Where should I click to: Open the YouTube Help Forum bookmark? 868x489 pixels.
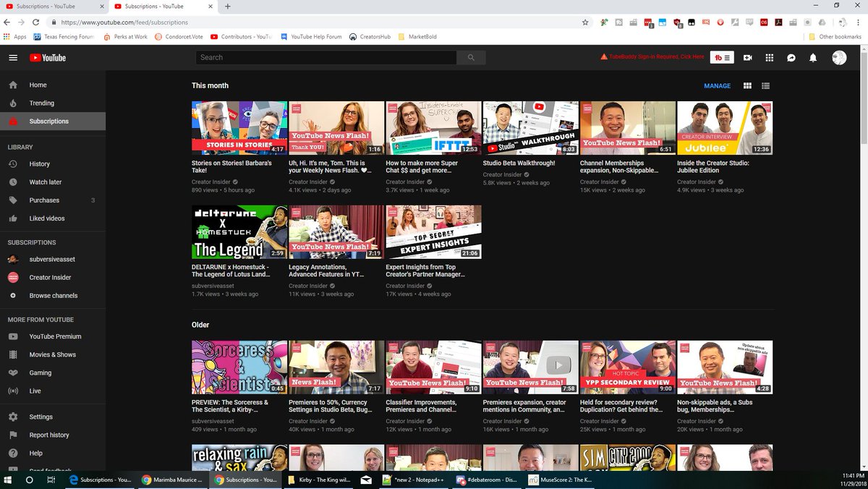tap(311, 37)
